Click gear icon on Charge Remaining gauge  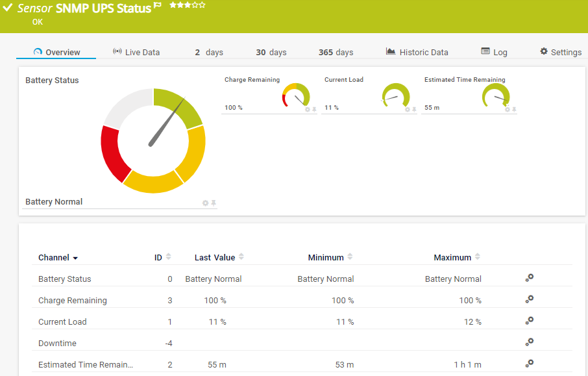pos(308,110)
